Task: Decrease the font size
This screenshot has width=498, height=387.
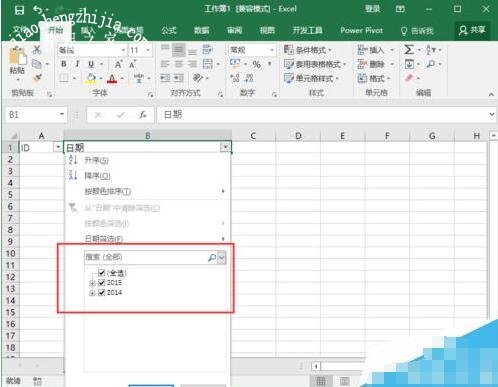Action: pos(133,64)
